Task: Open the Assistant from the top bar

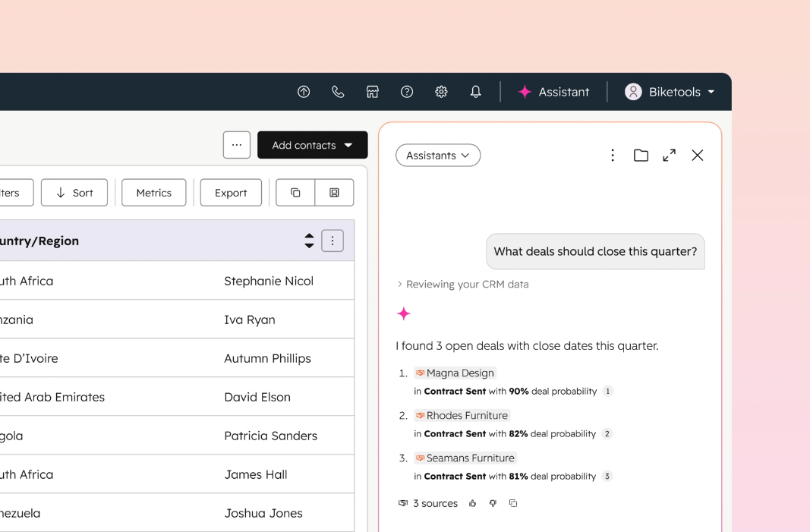Action: [x=553, y=92]
